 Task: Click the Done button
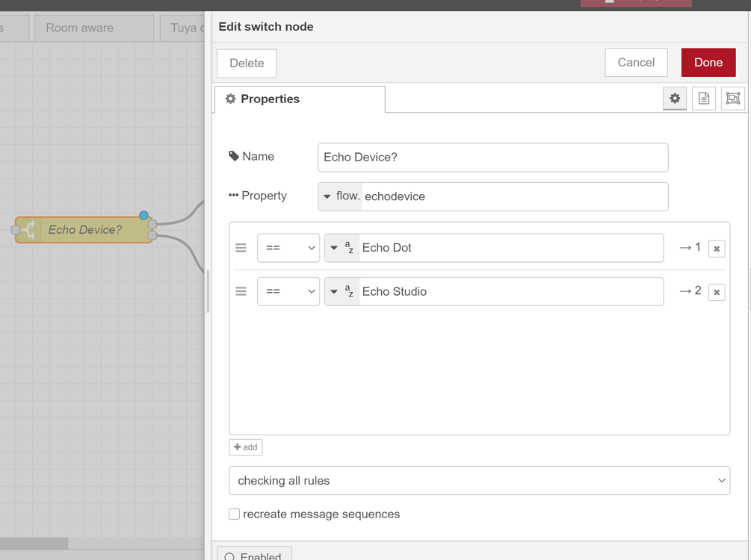pos(708,63)
